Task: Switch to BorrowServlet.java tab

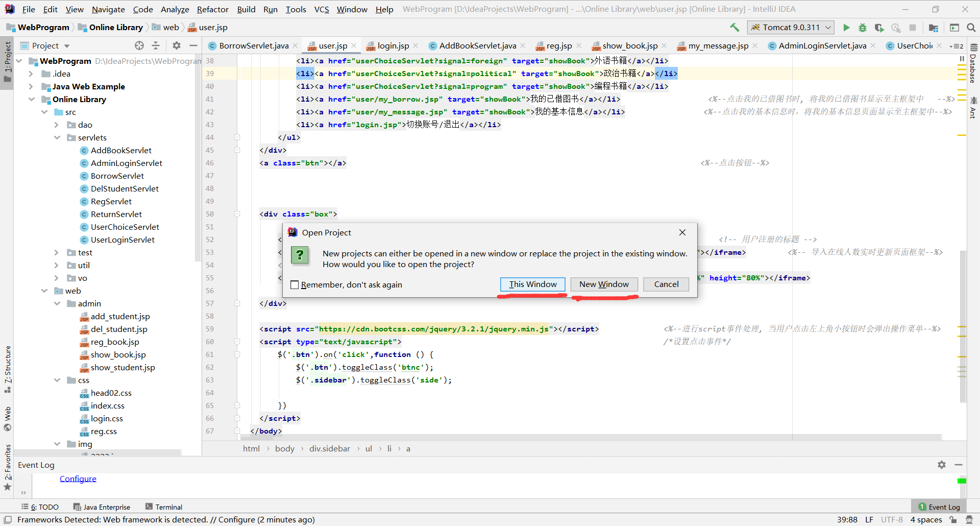Action: [253, 45]
